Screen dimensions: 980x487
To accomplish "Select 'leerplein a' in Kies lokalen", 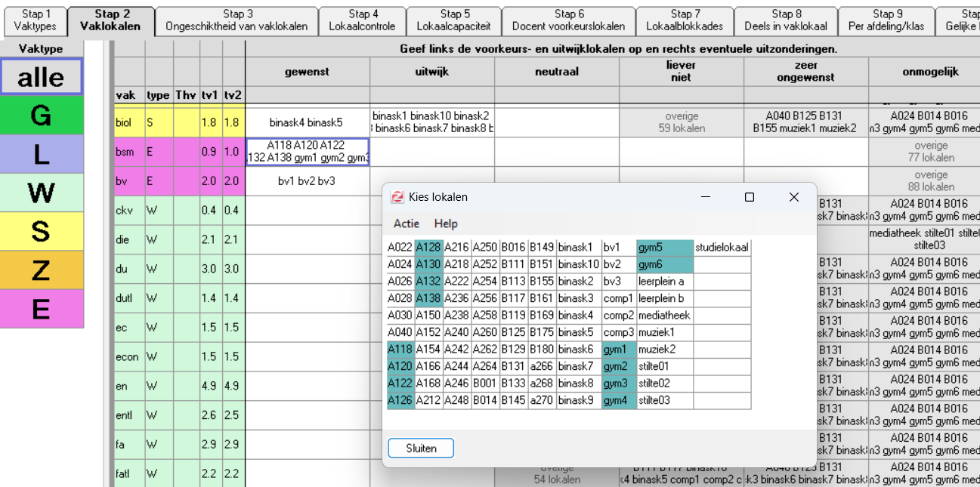I will pyautogui.click(x=665, y=282).
